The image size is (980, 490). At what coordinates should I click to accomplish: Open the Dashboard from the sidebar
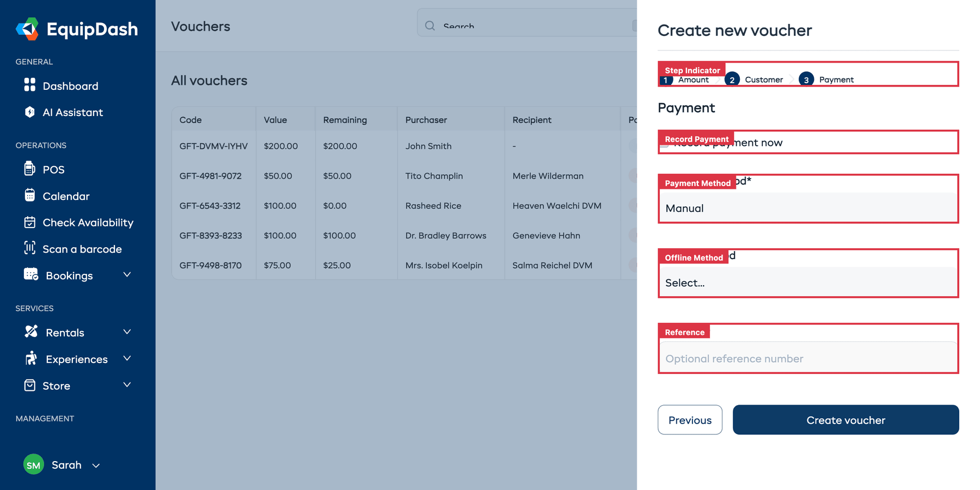[x=69, y=85]
